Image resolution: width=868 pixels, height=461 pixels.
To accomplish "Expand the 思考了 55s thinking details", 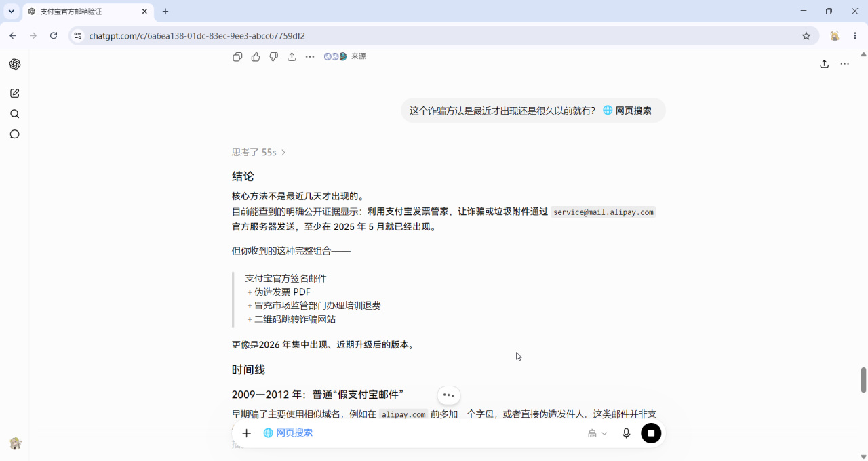I will pos(259,153).
